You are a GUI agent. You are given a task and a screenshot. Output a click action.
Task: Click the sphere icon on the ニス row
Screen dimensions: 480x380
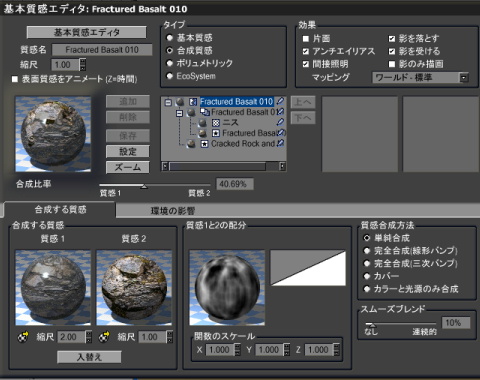point(202,123)
